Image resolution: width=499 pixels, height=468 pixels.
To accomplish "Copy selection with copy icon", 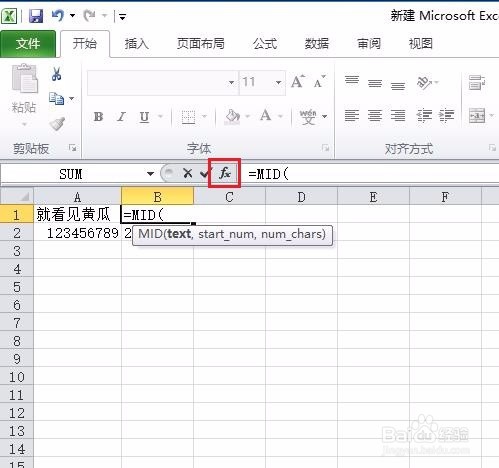I will 56,99.
